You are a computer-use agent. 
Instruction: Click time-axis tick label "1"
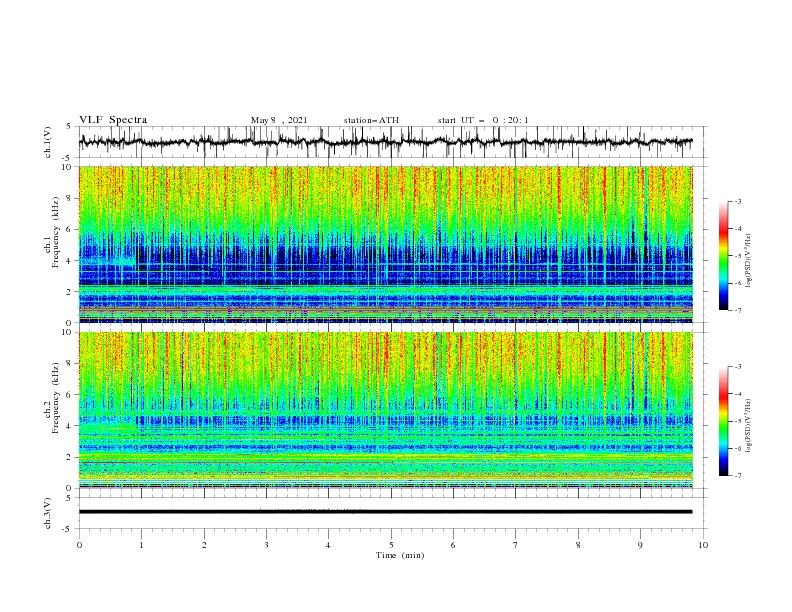pos(141,545)
